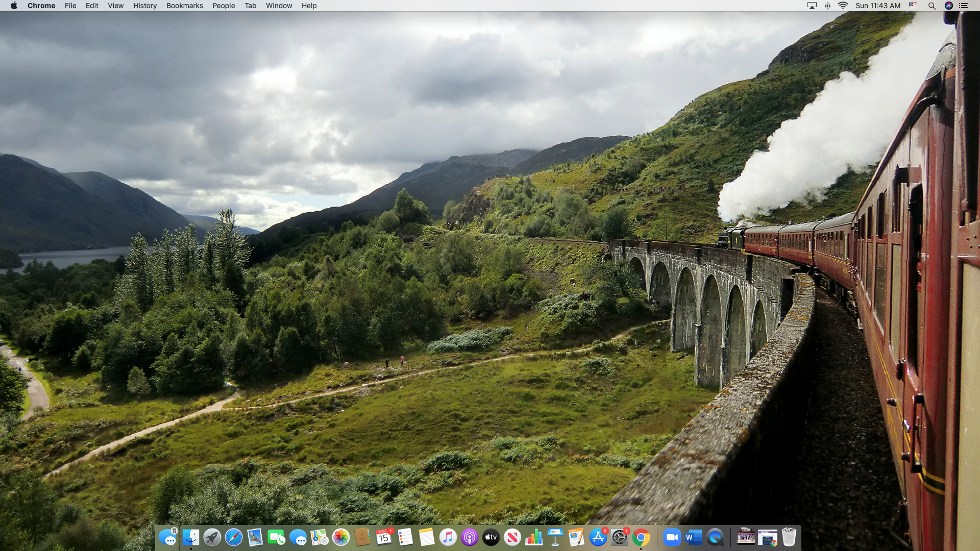980x551 pixels.
Task: Launch Zoom from the dock
Action: tap(672, 537)
